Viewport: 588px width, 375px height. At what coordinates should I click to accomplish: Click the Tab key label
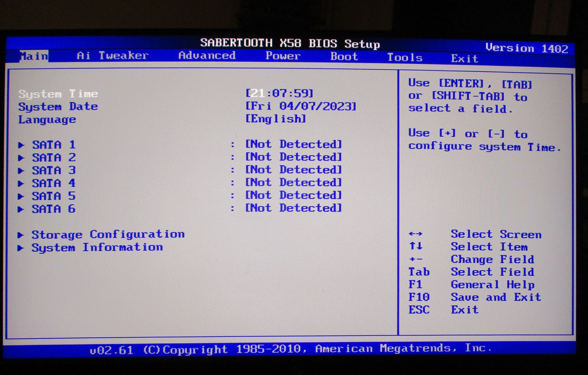point(419,272)
